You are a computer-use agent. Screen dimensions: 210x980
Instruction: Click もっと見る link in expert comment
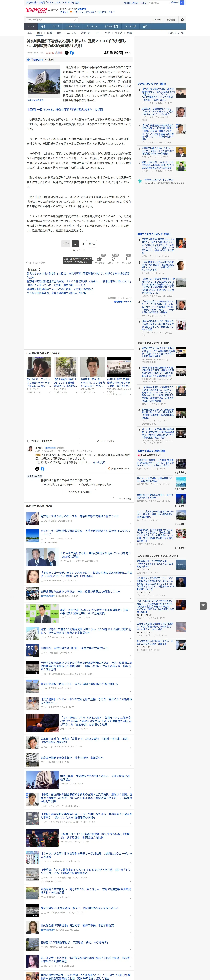coord(99,463)
